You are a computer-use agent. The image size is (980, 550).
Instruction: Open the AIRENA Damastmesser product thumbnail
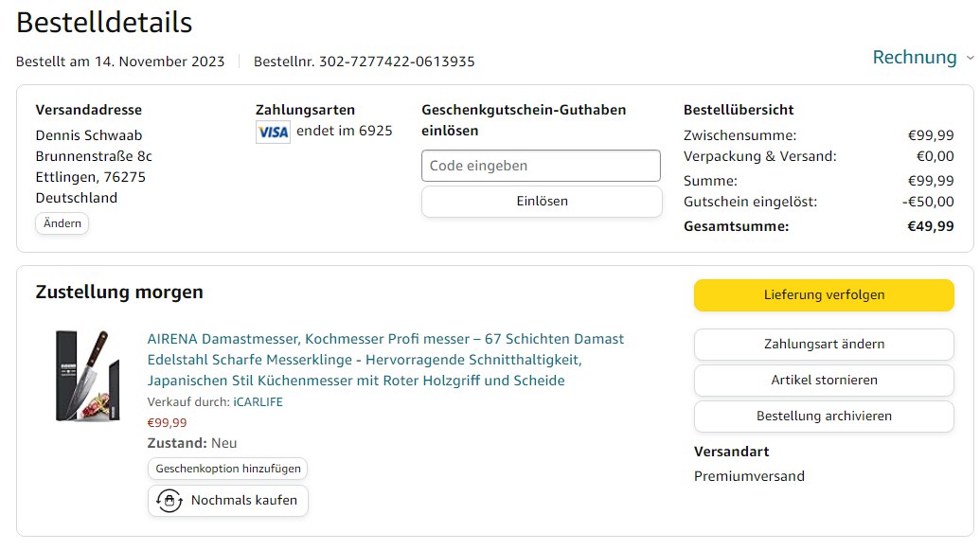tap(86, 376)
